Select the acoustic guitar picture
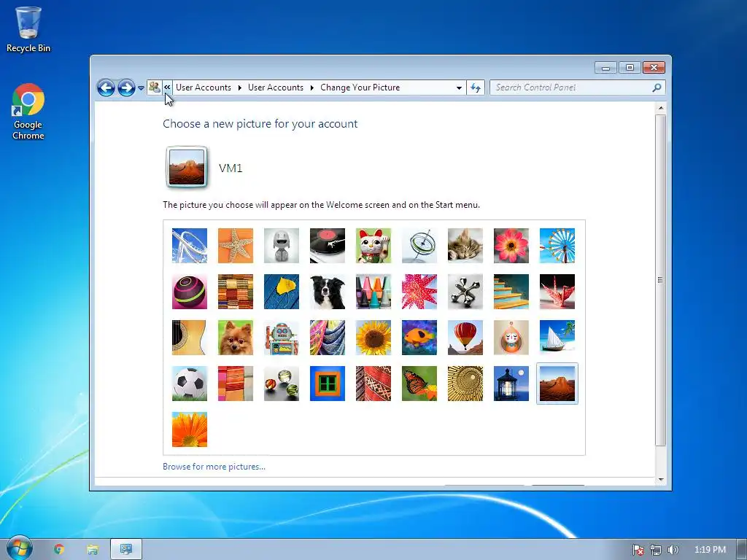This screenshot has width=747, height=560. point(190,338)
